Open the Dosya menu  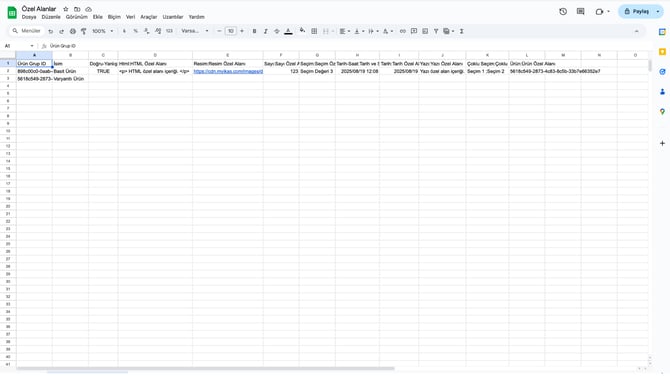coord(29,17)
